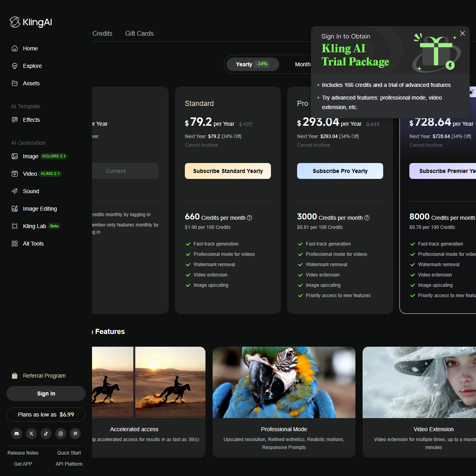Click the Referral Program gift icon

coord(15,376)
